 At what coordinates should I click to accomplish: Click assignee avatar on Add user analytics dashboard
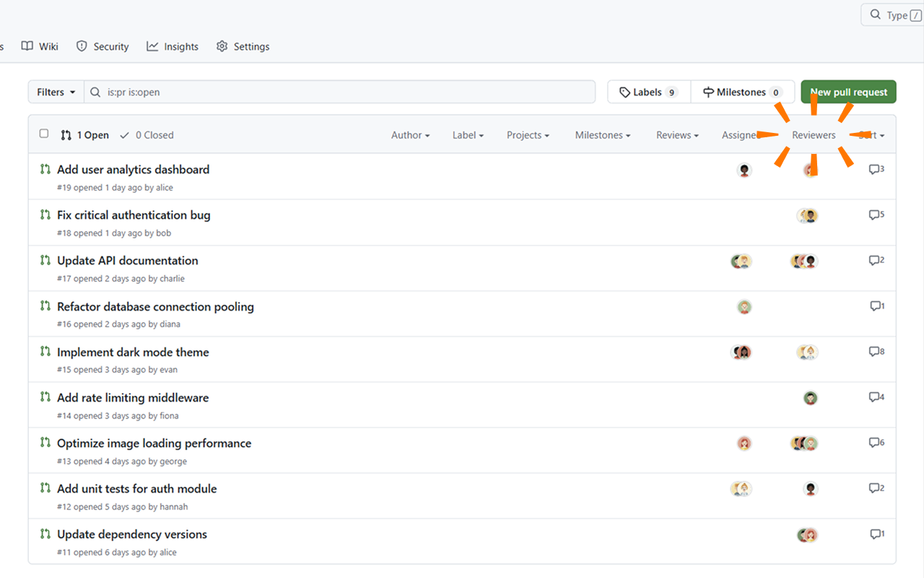pyautogui.click(x=744, y=171)
